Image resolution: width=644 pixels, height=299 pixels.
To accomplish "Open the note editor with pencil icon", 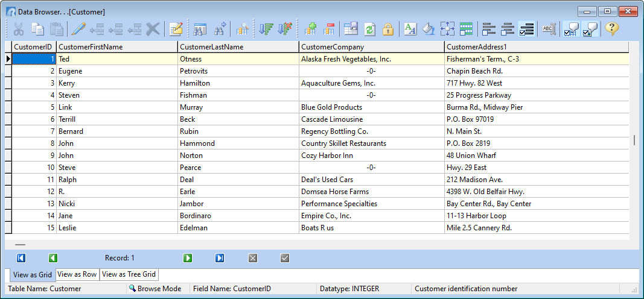I will pyautogui.click(x=176, y=29).
